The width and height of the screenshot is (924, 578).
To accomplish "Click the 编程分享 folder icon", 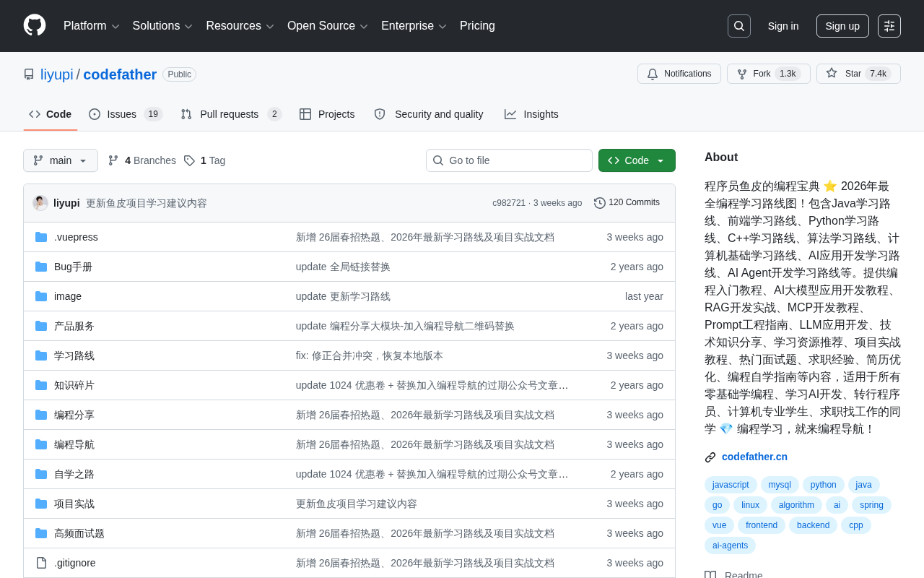I will [41, 415].
